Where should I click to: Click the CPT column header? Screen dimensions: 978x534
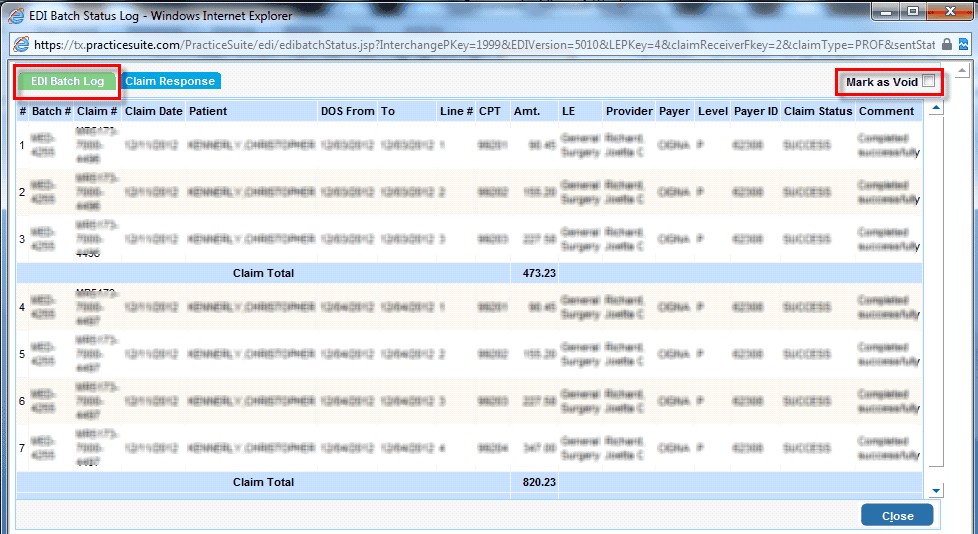[x=489, y=111]
